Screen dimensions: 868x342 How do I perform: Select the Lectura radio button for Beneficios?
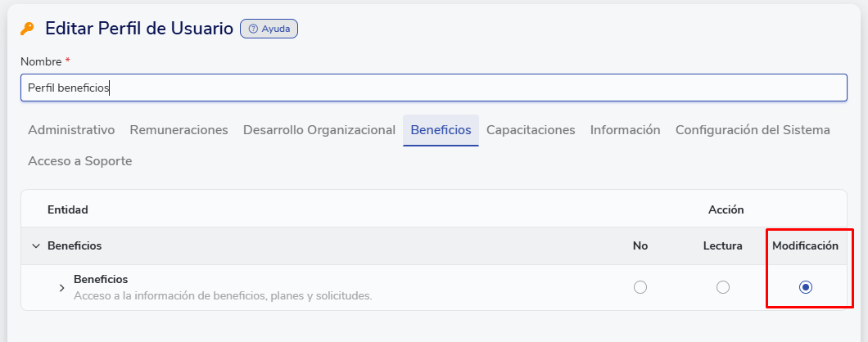pos(722,287)
